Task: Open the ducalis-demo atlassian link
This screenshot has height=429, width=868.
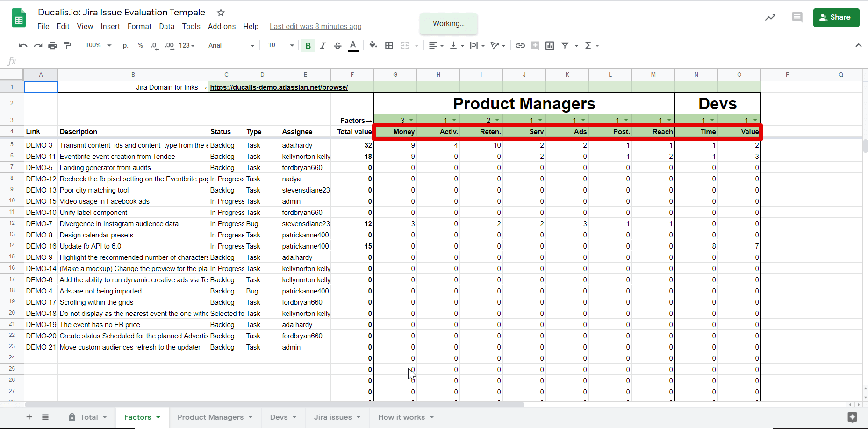Action: [279, 87]
